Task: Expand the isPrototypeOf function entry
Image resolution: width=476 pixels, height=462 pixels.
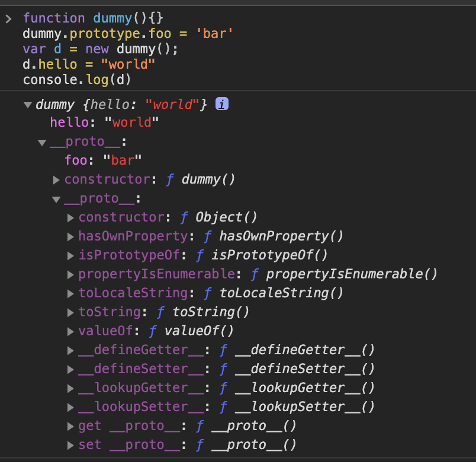Action: pos(71,256)
